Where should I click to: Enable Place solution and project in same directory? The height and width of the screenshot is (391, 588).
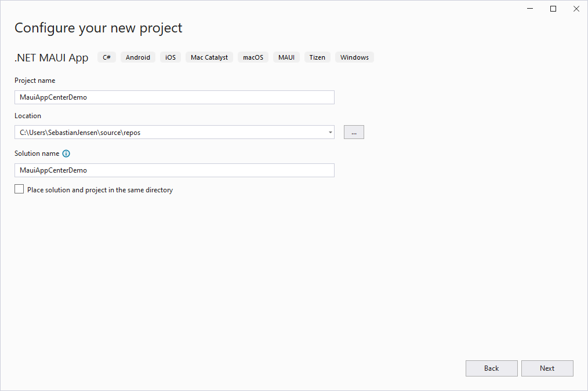click(x=20, y=189)
